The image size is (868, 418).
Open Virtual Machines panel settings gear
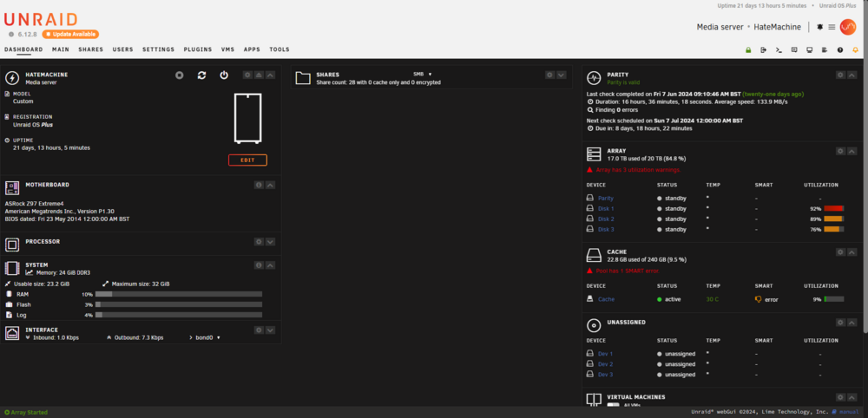tap(840, 397)
